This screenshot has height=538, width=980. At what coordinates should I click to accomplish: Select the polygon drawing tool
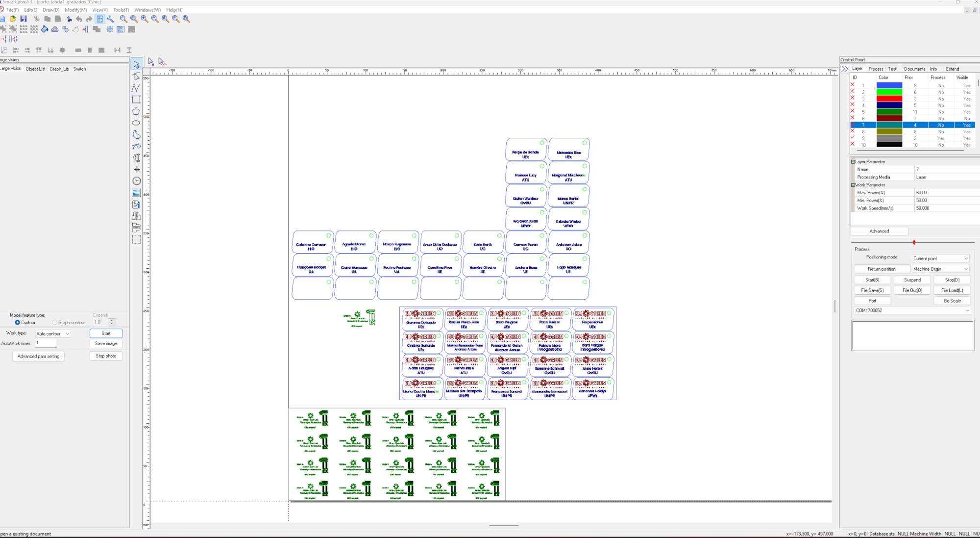coord(136,111)
